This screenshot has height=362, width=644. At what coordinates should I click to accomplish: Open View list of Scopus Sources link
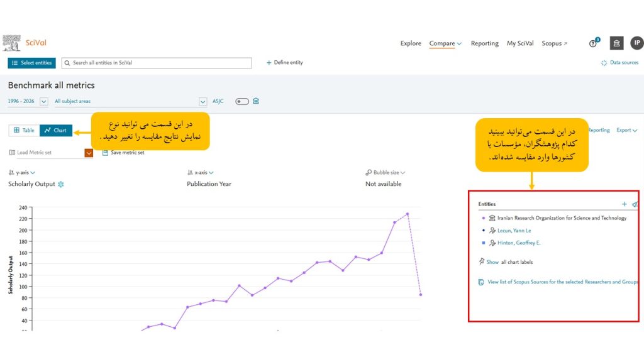click(x=562, y=282)
